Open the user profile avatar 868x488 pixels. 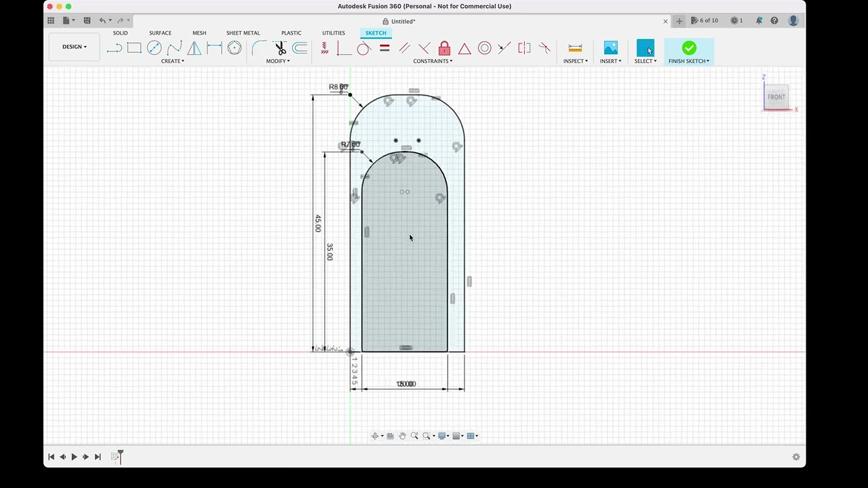pos(793,20)
